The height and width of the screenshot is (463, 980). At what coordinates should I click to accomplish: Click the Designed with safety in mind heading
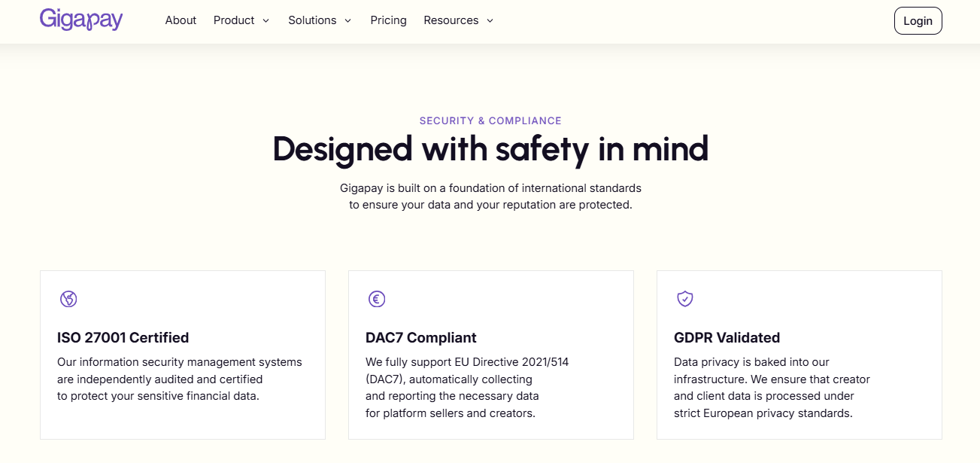490,149
